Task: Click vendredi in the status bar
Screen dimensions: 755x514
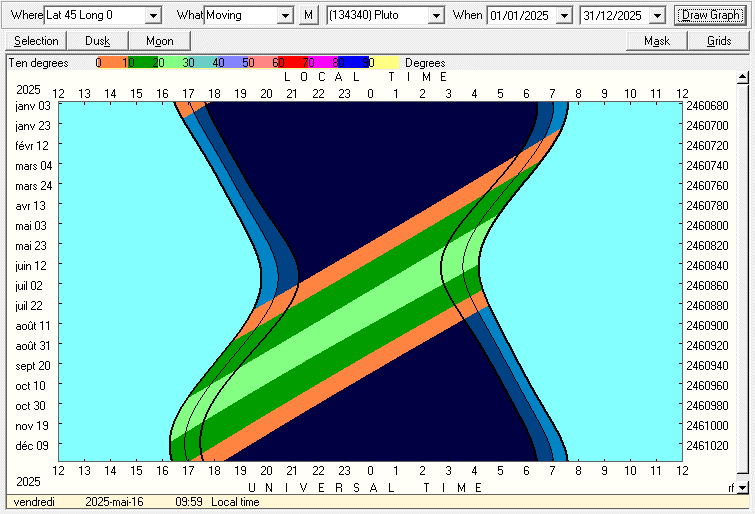Action: [x=34, y=502]
